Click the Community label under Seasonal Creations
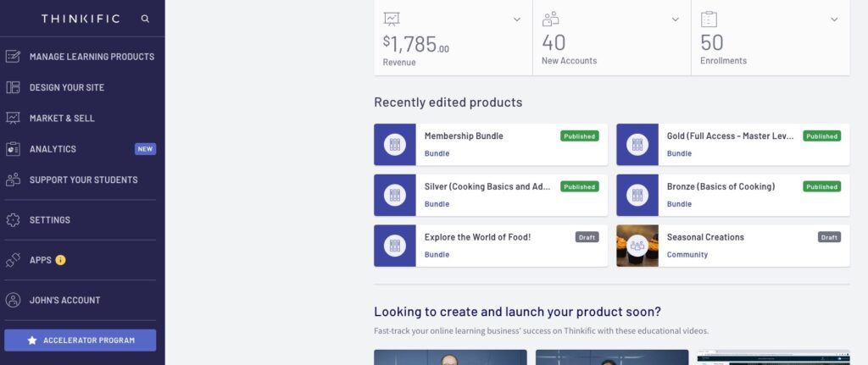The image size is (868, 365). [x=687, y=255]
